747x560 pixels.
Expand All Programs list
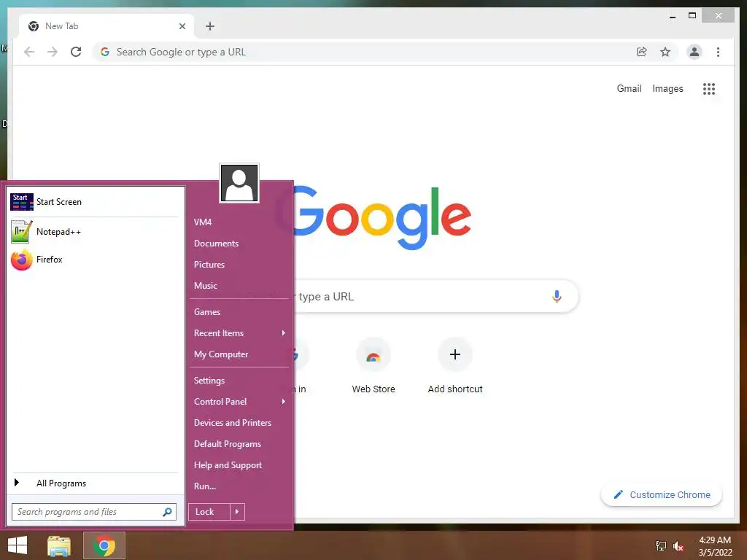pos(94,483)
